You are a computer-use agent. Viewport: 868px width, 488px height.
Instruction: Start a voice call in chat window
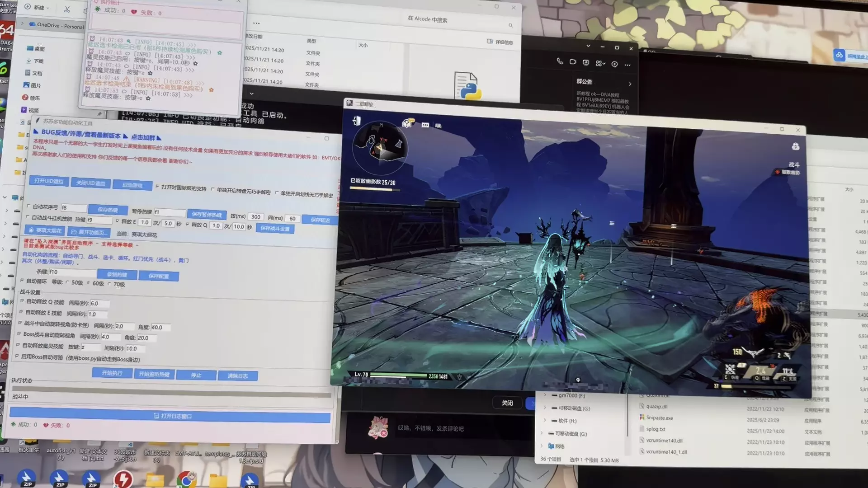coord(560,61)
